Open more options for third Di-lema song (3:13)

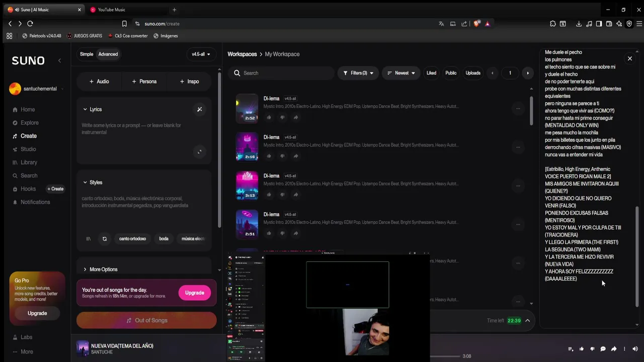click(x=518, y=186)
